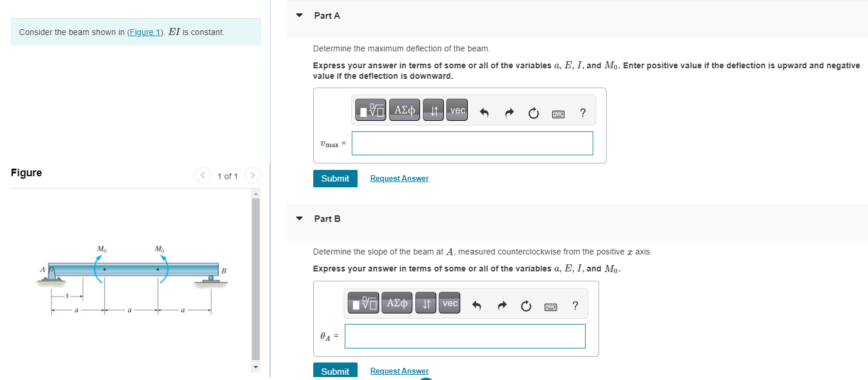Insert a vector with the vec icon in Part A
This screenshot has height=380, width=868.
click(457, 110)
